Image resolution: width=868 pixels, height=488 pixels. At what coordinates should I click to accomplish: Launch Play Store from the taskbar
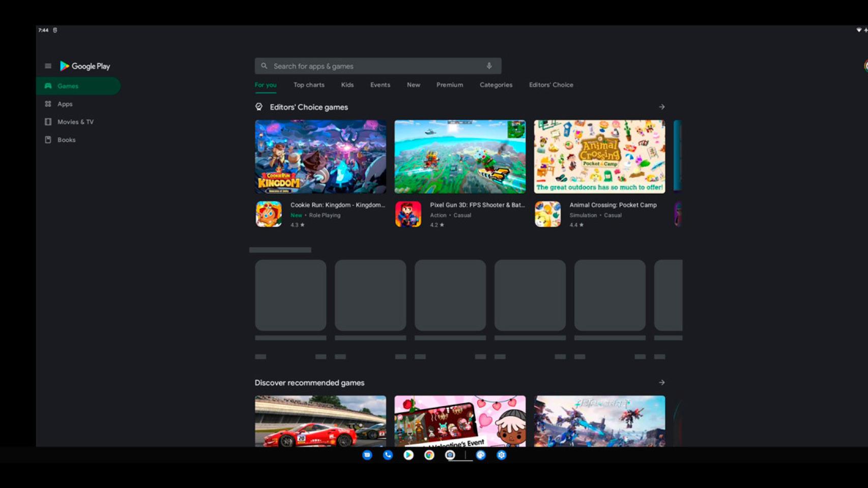(x=409, y=455)
